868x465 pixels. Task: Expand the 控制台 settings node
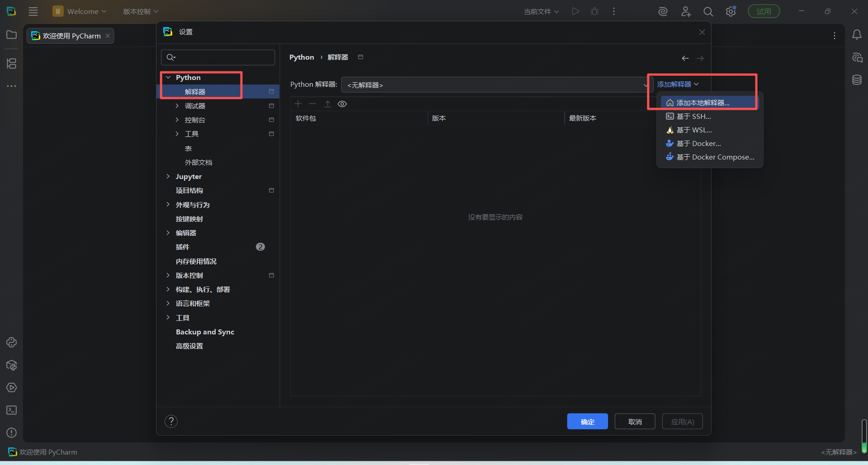pyautogui.click(x=177, y=120)
